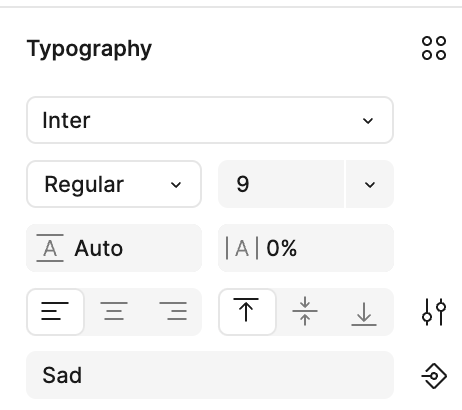Viewport: 462px width, 410px height.
Task: Click the 0% letter spacing field
Action: 306,248
